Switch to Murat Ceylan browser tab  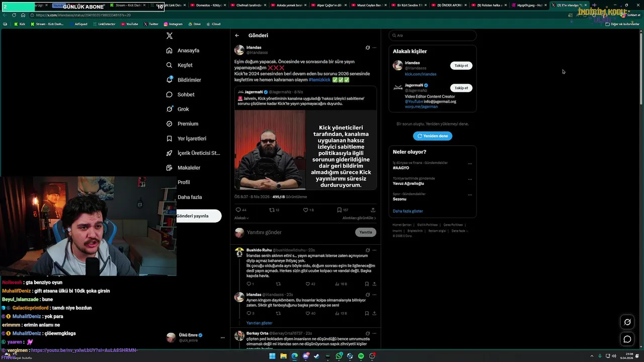370,5
